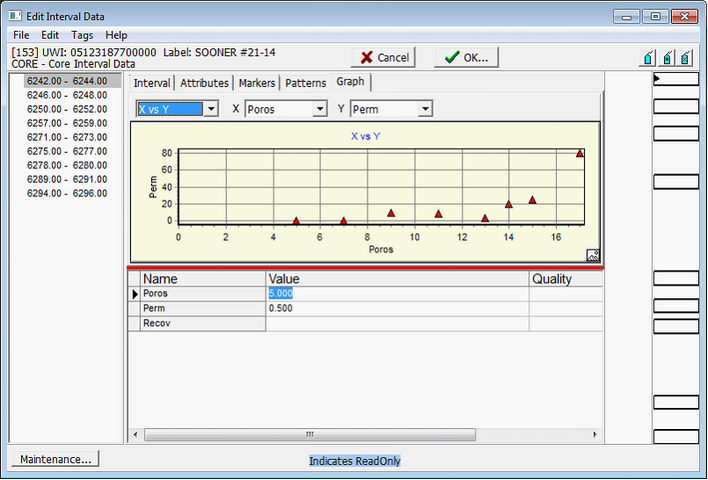This screenshot has height=480, width=708.
Task: Click the Perm value cell 0.500
Action: (x=396, y=309)
